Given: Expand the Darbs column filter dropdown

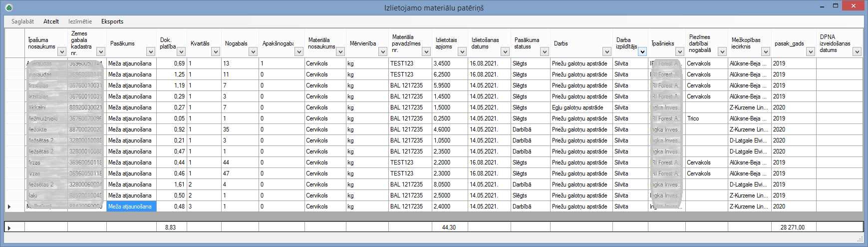Looking at the screenshot, I should (x=607, y=51).
